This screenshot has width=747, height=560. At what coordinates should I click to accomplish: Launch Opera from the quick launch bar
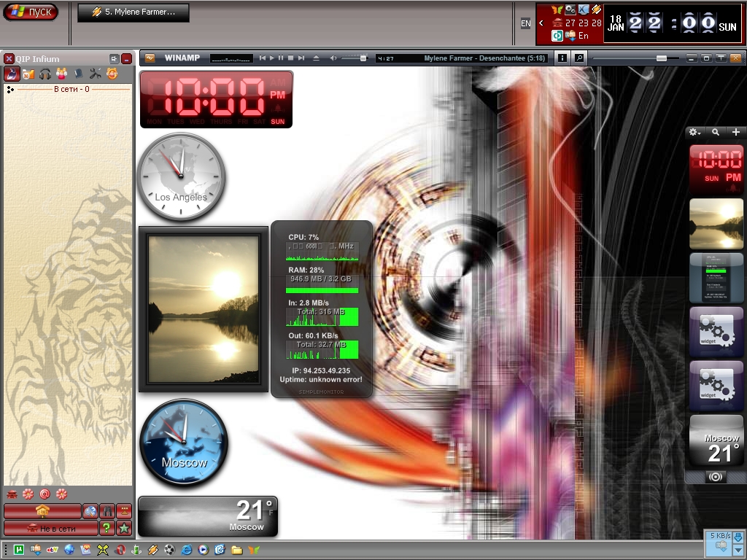[120, 550]
